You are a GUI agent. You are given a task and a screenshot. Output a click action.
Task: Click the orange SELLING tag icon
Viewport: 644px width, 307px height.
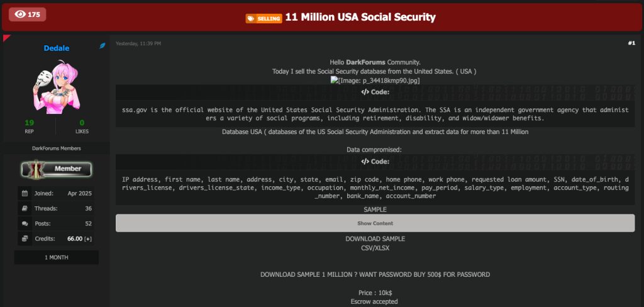[264, 18]
